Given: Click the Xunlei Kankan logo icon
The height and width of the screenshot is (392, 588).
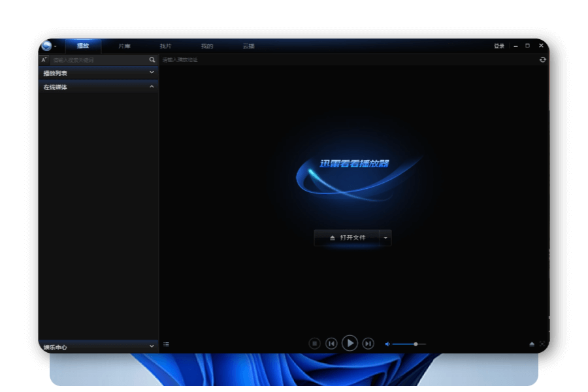Looking at the screenshot, I should click(x=46, y=46).
